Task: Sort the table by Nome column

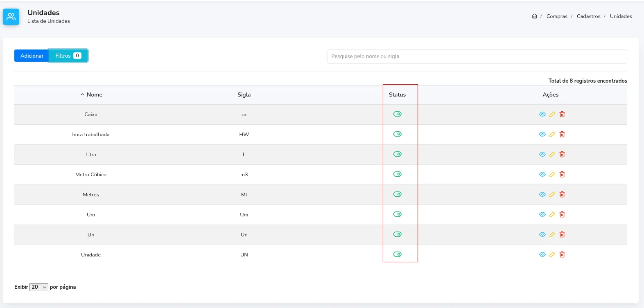Action: 91,95
